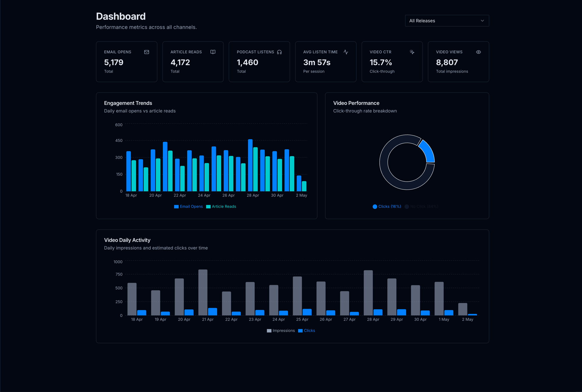Click the 'Total impressions' caption

pyautogui.click(x=452, y=71)
